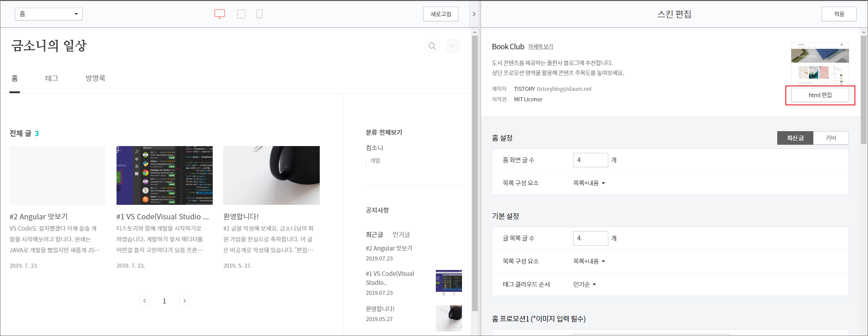Click VS Code post thumbnail in main list
Screen dimensions: 868x336
164,175
